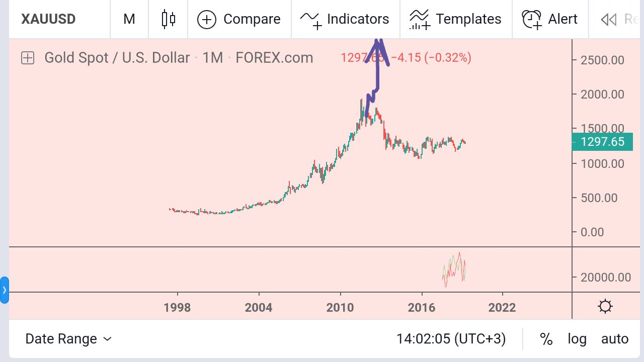
Task: Open the candlestick chart style selector
Action: point(169,19)
